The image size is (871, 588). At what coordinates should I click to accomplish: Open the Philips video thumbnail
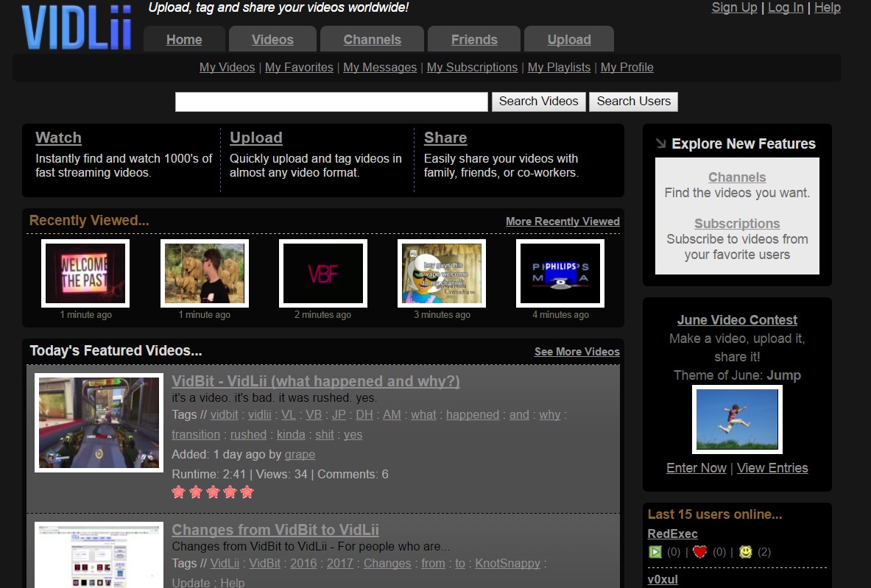coord(560,273)
